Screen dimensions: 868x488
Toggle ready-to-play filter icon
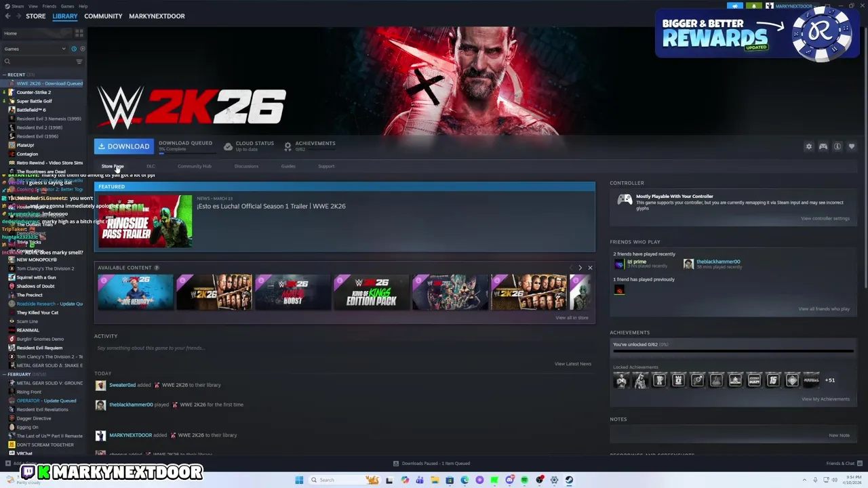82,49
